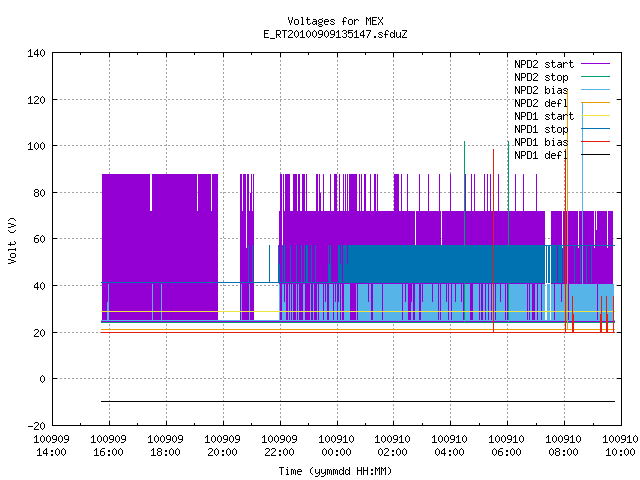Click the x-axis tick 100910 10:00

[x=620, y=446]
